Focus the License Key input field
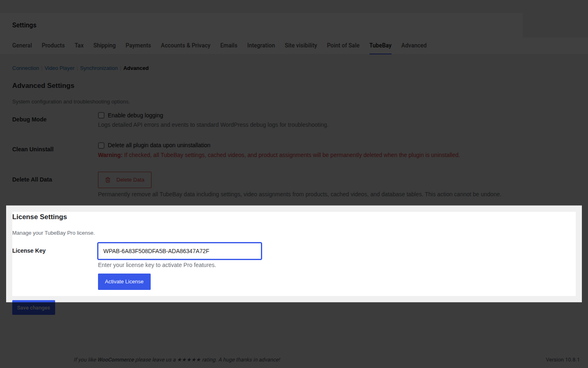The width and height of the screenshot is (588, 368). (180, 251)
